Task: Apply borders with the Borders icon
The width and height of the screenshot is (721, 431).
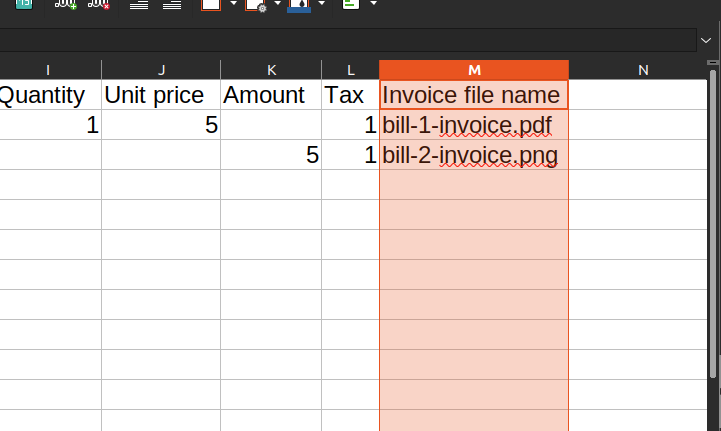Action: click(211, 4)
